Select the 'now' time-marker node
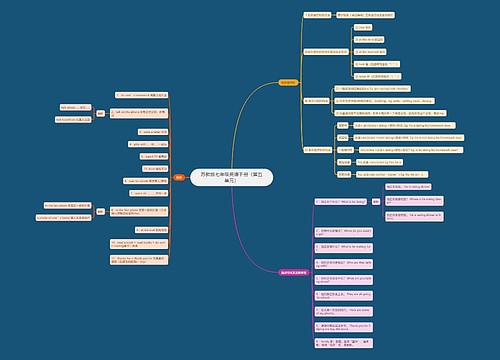The width and height of the screenshot is (500, 360). [363, 27]
